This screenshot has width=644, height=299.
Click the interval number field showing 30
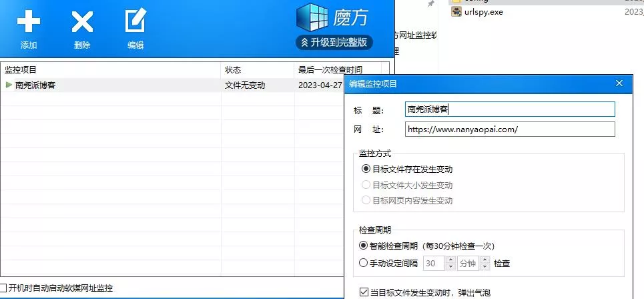coord(434,263)
